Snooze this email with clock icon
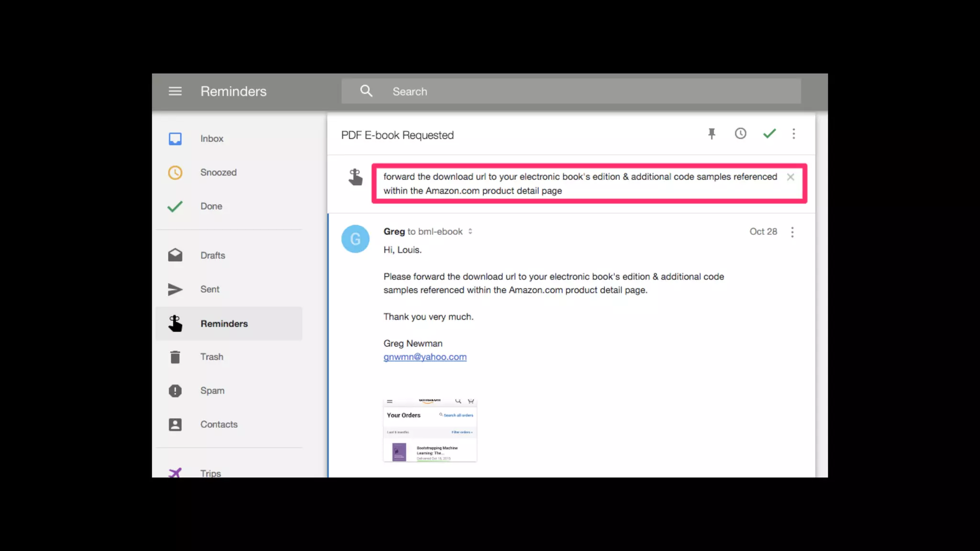The width and height of the screenshot is (980, 551). (740, 134)
